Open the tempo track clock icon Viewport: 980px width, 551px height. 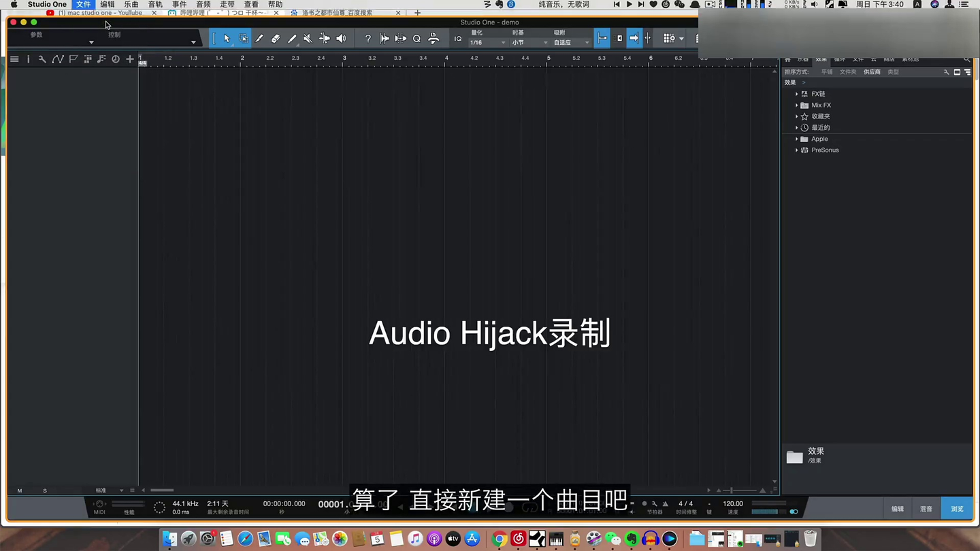click(116, 59)
